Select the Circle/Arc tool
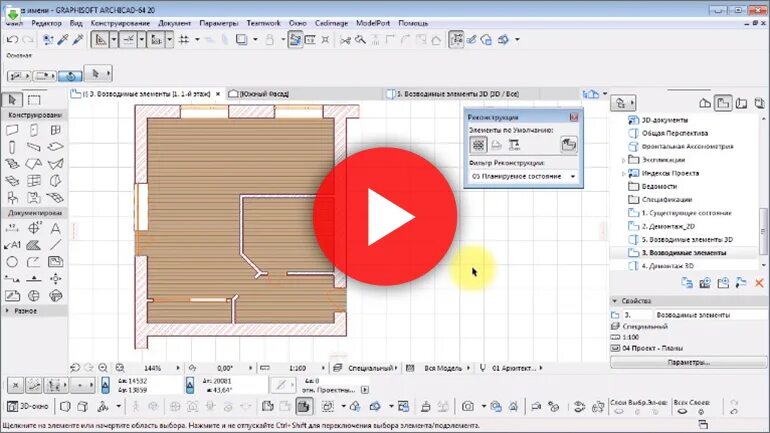This screenshot has width=770, height=433. click(12, 262)
